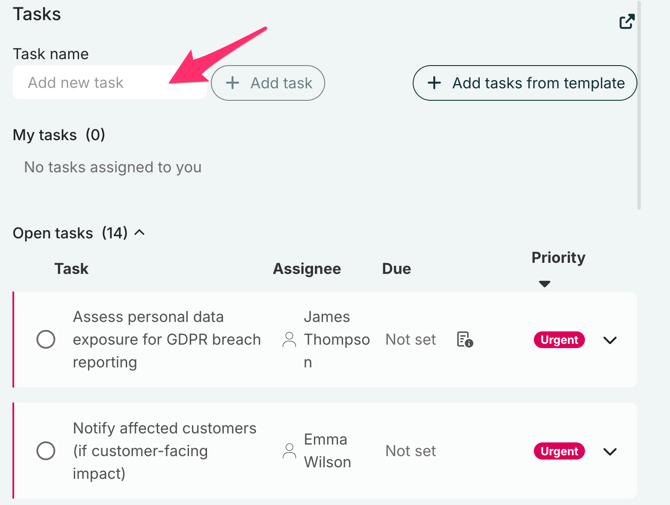Sort by the Due column header
670x505 pixels.
tap(396, 269)
